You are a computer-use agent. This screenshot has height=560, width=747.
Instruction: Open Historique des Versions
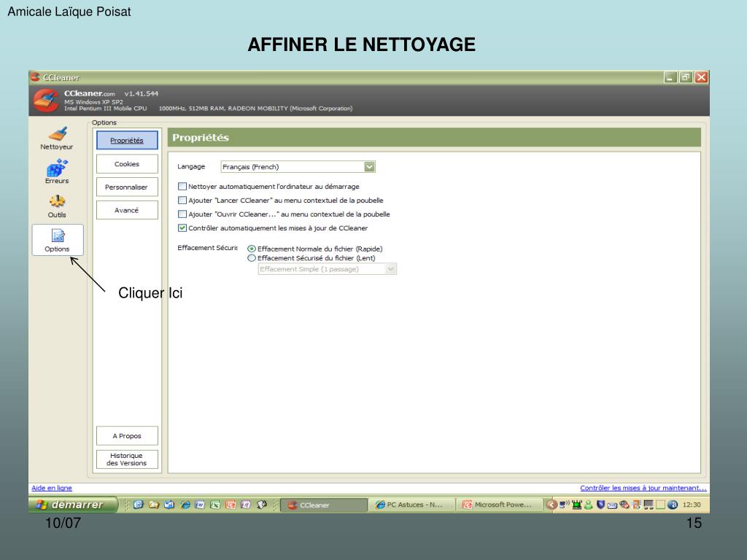point(127,459)
